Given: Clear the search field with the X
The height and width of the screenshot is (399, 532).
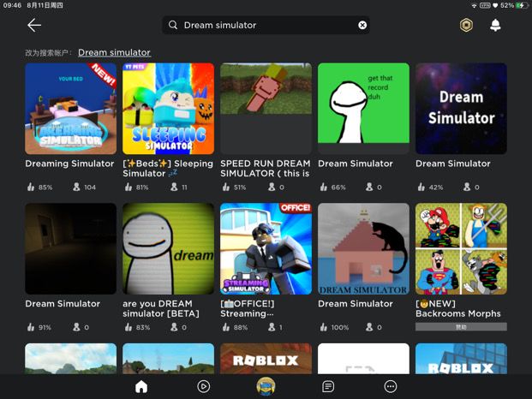Looking at the screenshot, I should pyautogui.click(x=362, y=25).
